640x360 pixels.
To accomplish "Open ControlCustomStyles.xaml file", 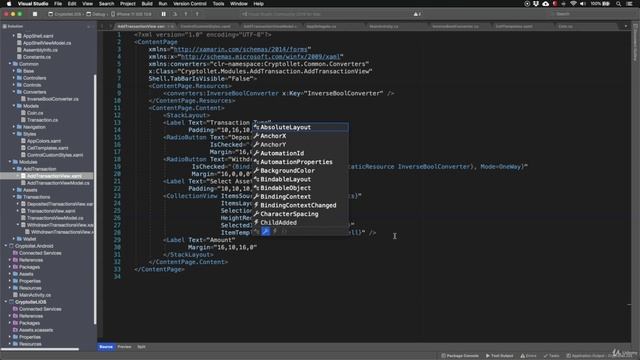I will click(x=55, y=155).
